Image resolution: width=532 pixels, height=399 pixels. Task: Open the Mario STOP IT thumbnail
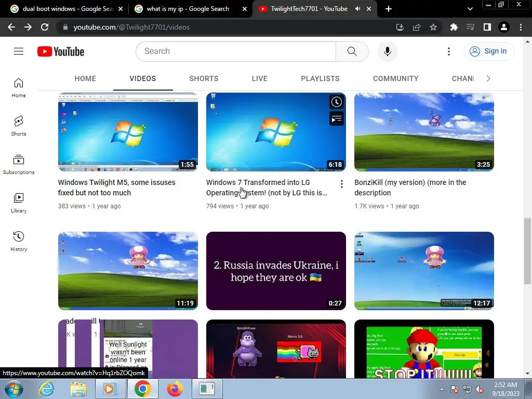pyautogui.click(x=424, y=349)
